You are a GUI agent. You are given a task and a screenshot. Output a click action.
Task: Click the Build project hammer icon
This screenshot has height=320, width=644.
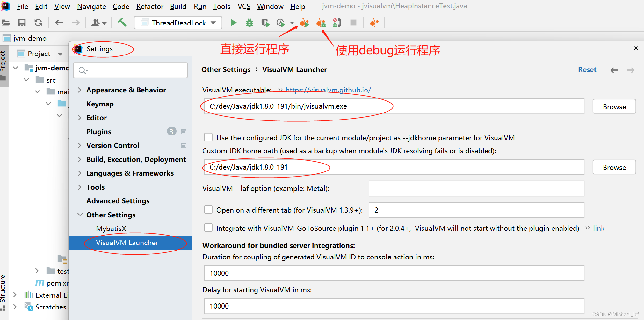(122, 23)
